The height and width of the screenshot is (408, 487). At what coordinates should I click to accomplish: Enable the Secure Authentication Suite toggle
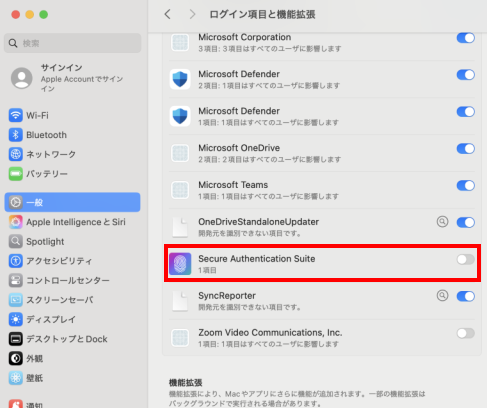[x=466, y=259]
